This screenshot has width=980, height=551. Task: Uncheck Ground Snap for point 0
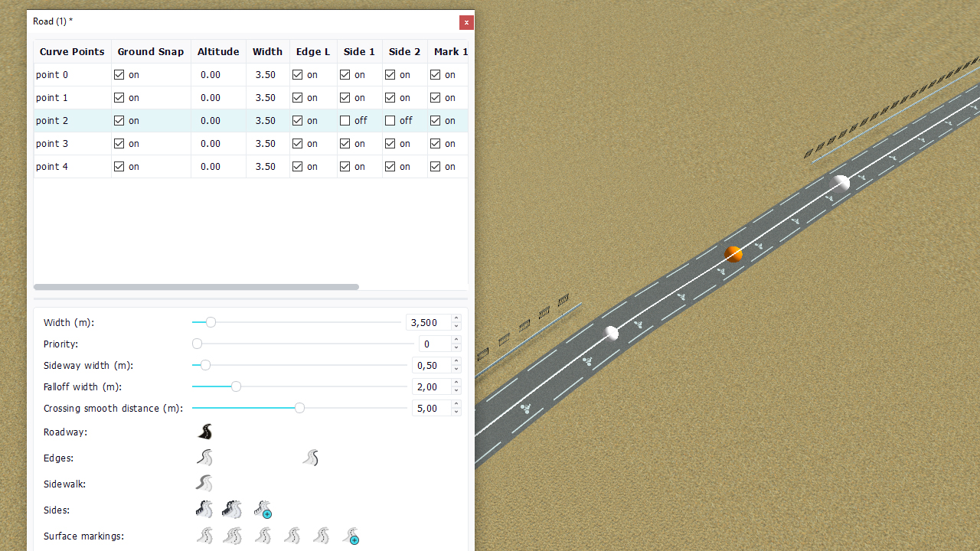[119, 75]
